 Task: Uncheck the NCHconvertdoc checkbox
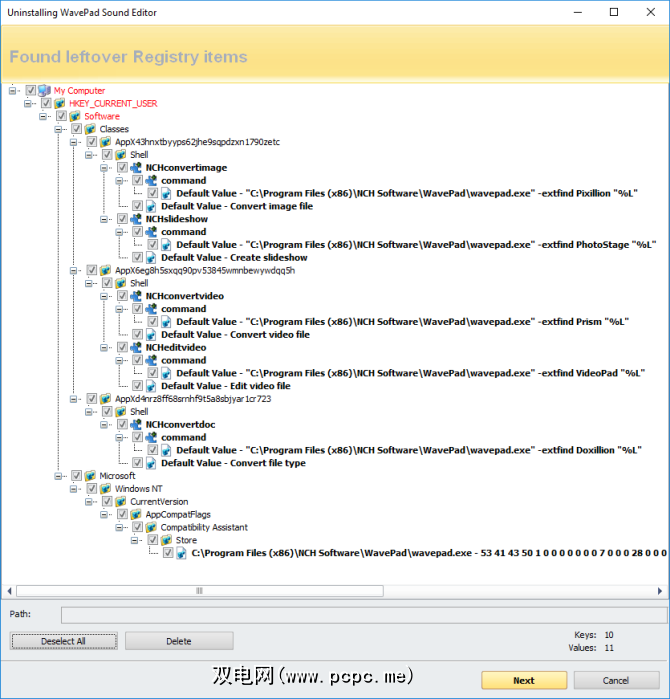122,424
